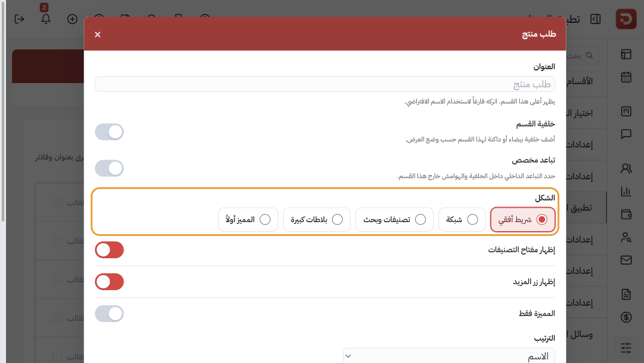The image size is (644, 363).
Task: Open the bar chart reports sidebar icon
Action: point(626,191)
